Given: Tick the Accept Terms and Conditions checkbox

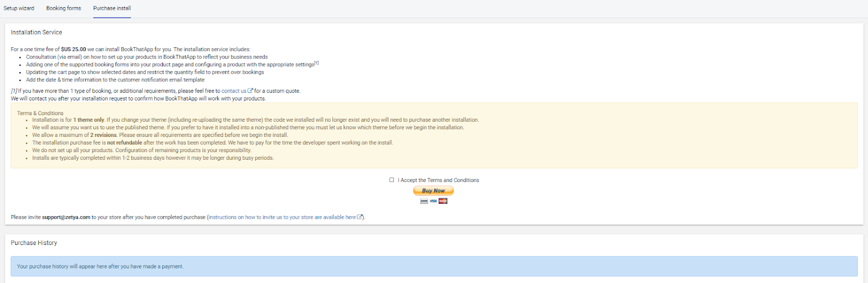Looking at the screenshot, I should coord(392,180).
